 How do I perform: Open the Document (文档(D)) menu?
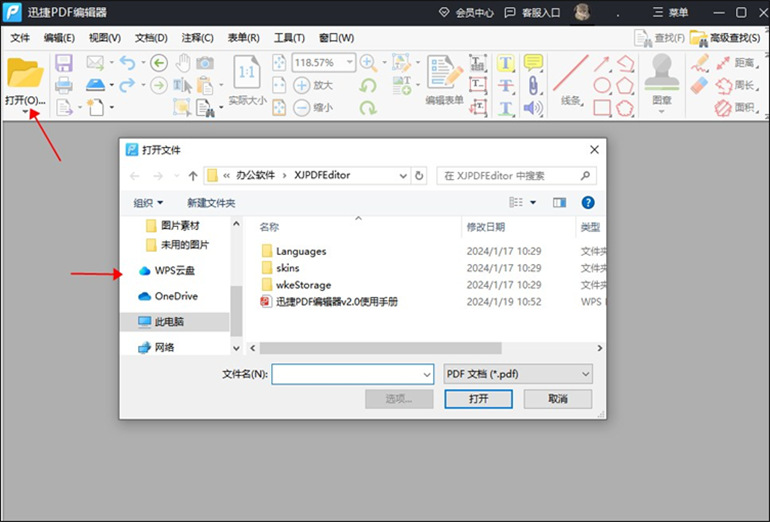coord(151,38)
